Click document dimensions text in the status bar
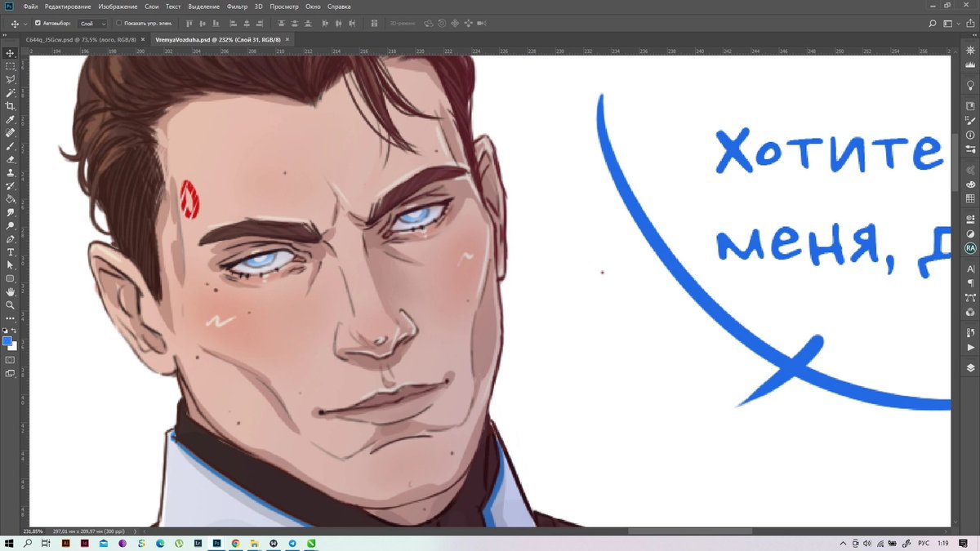The width and height of the screenshot is (980, 551). 87,531
